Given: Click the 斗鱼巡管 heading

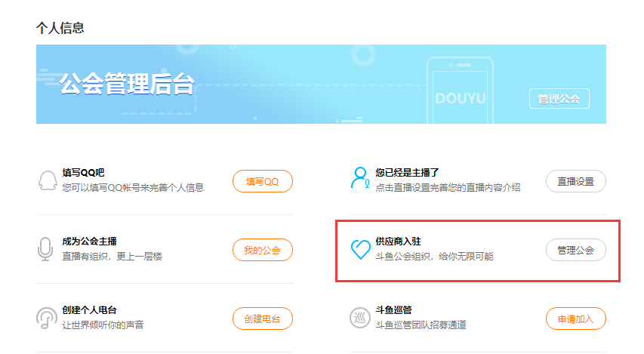Looking at the screenshot, I should [393, 310].
